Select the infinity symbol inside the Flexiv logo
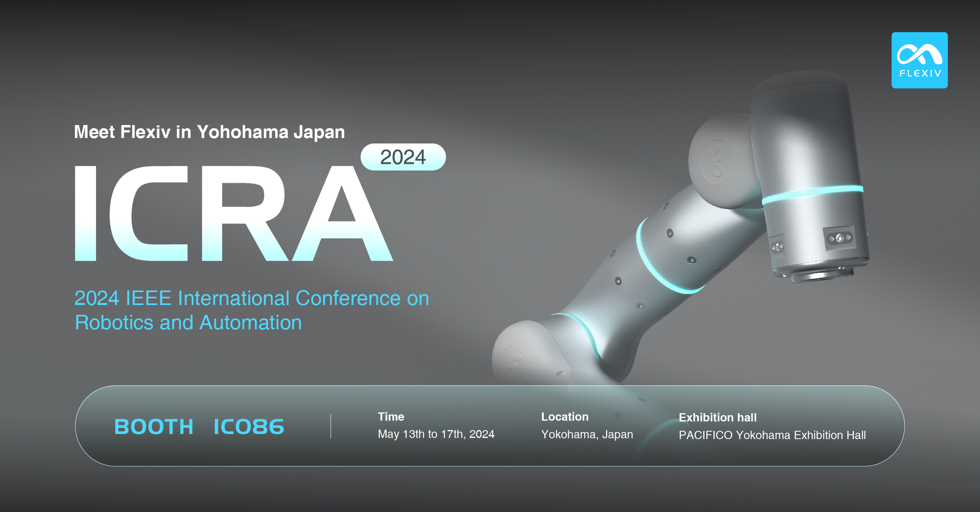The width and height of the screenshot is (980, 512). click(919, 55)
